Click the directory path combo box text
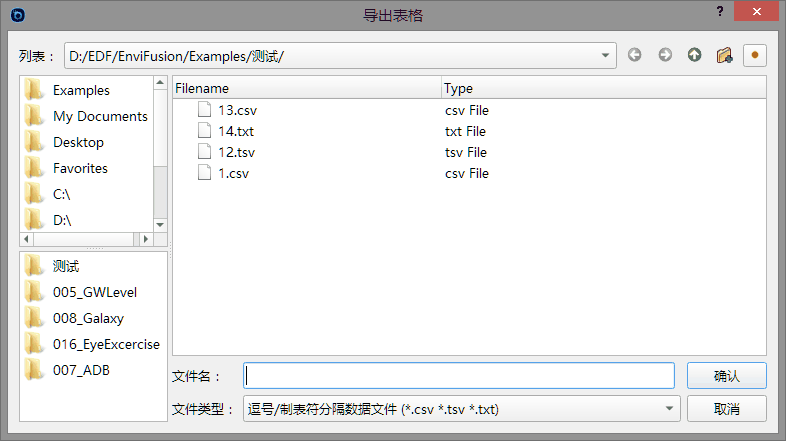786x441 pixels. pyautogui.click(x=176, y=56)
